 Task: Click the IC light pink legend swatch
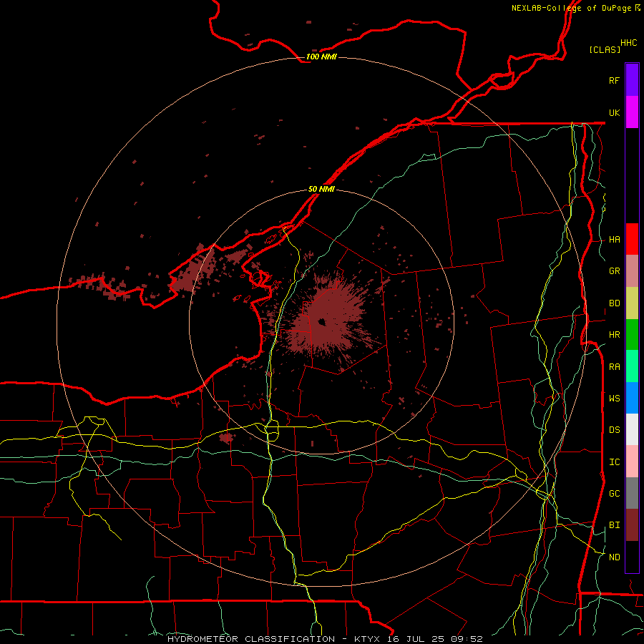pyautogui.click(x=632, y=462)
